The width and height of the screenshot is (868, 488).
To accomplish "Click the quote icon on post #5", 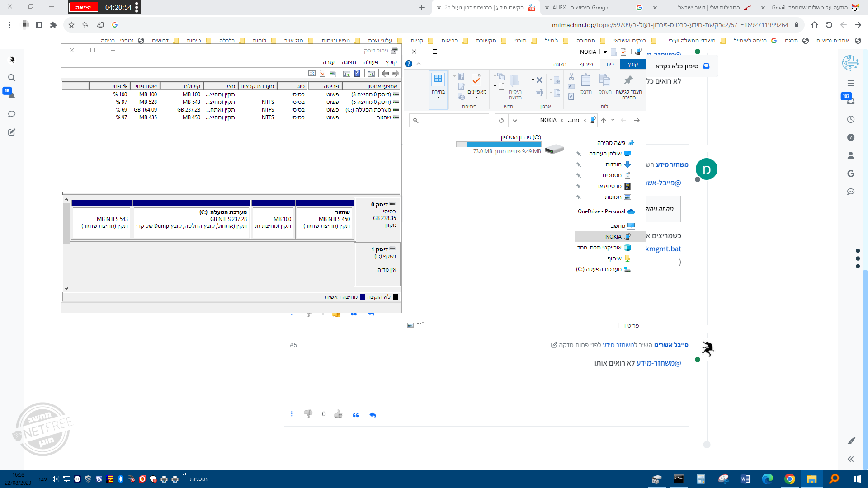I will (x=356, y=415).
